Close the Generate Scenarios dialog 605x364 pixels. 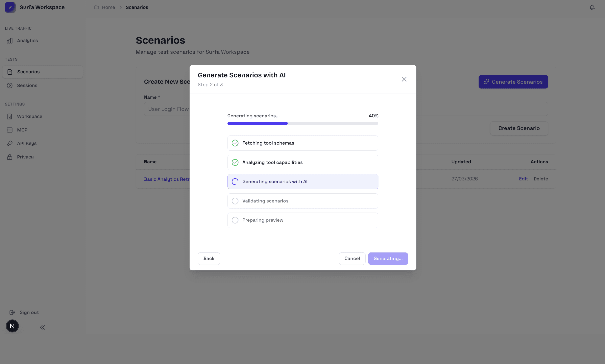tap(404, 79)
